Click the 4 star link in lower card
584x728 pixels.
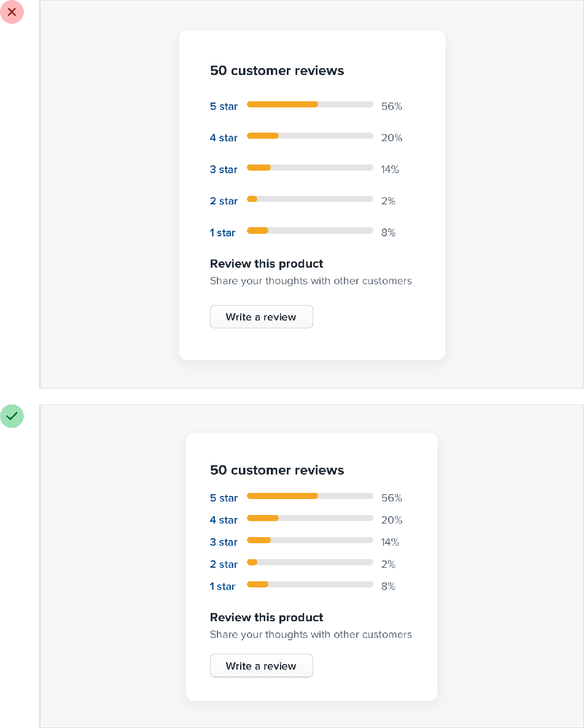224,520
